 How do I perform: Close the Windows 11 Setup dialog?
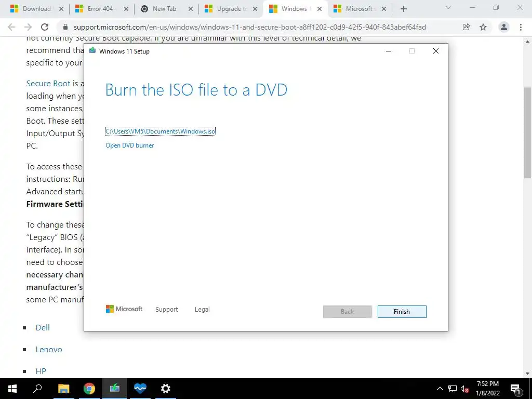tap(436, 51)
